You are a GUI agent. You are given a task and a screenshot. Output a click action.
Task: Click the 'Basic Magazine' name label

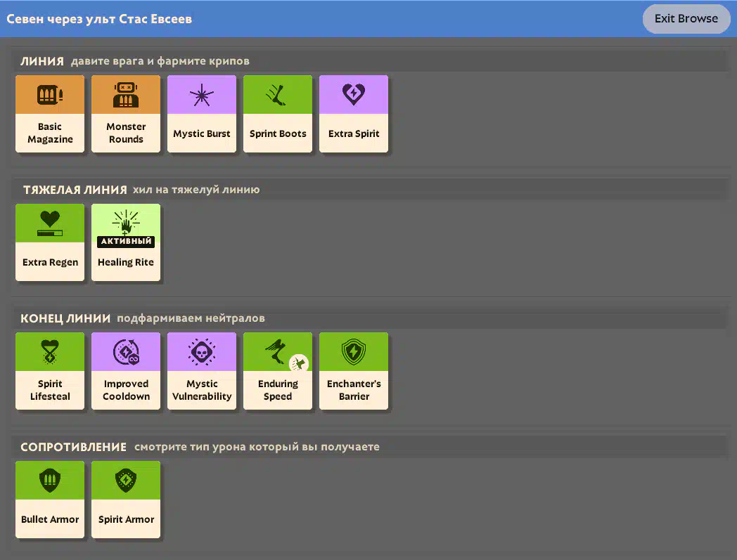pos(50,133)
